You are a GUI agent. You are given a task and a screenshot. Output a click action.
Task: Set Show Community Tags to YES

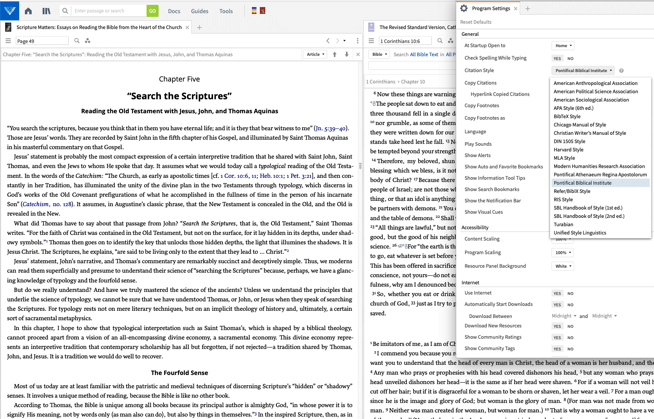click(557, 349)
